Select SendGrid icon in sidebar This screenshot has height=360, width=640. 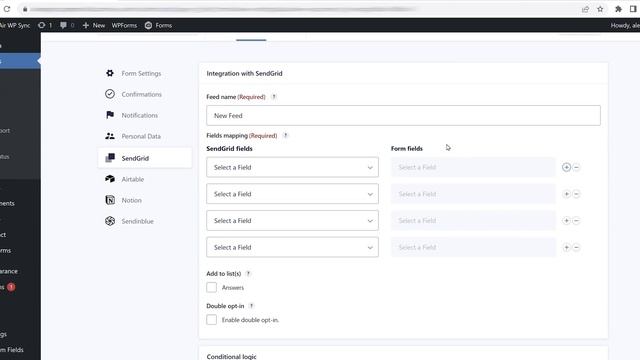tap(110, 158)
